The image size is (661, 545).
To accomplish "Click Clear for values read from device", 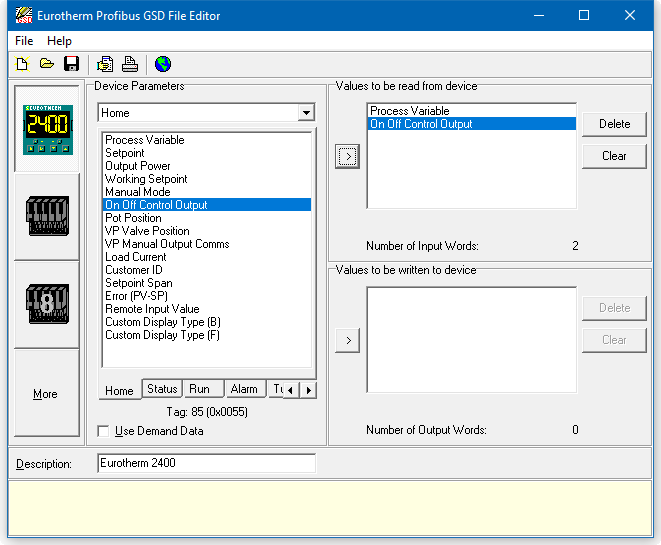I will tap(614, 156).
